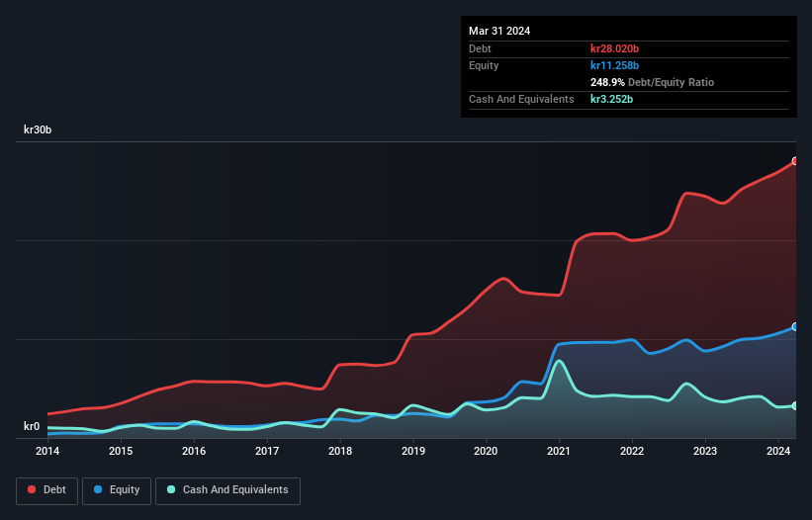Click the blue Equity endpoint marker

(795, 327)
